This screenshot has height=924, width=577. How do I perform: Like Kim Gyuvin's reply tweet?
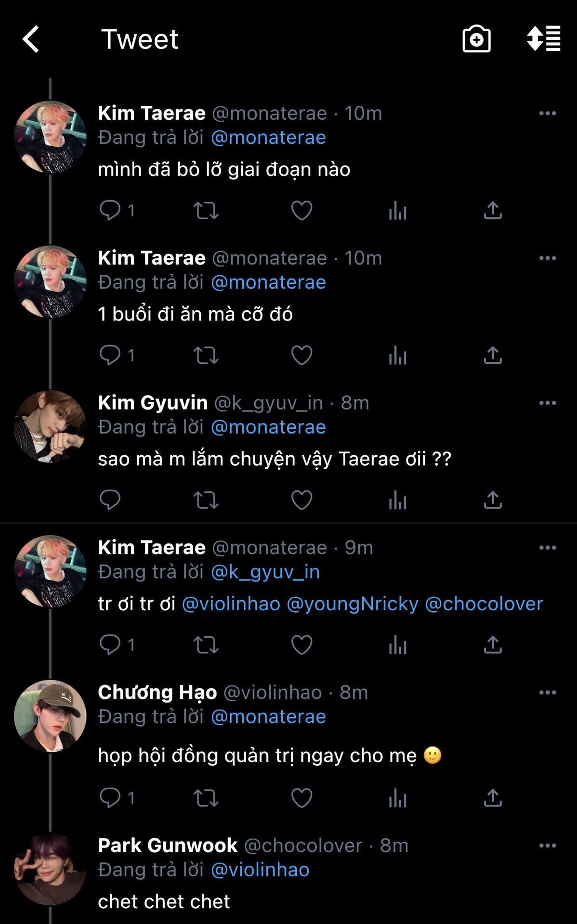point(302,500)
